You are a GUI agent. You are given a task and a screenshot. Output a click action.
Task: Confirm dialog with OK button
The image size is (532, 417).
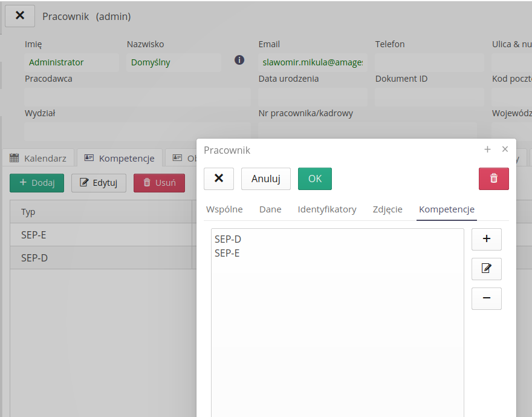(x=314, y=179)
